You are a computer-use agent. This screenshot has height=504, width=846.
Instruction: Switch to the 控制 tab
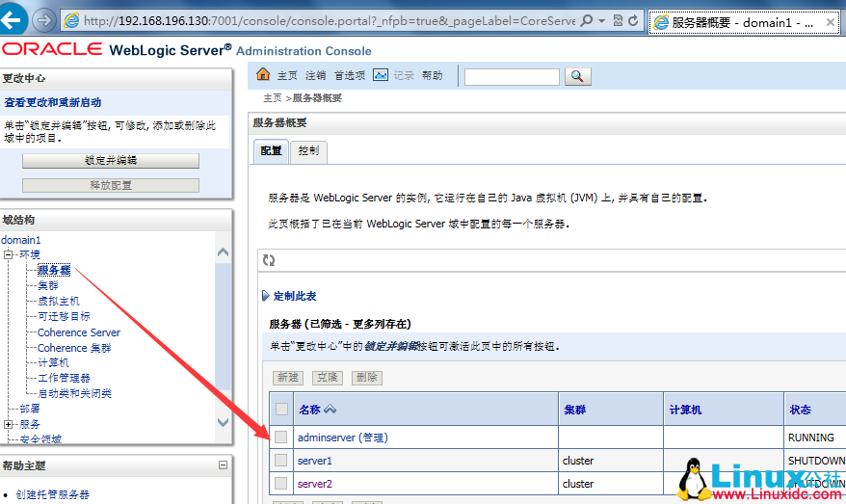308,151
